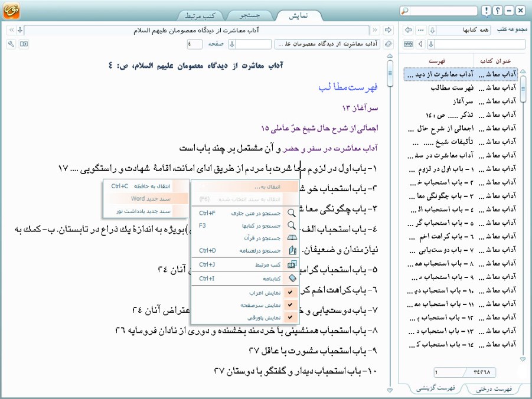Click the فهرست column header
532x399 pixels.
[436, 61]
